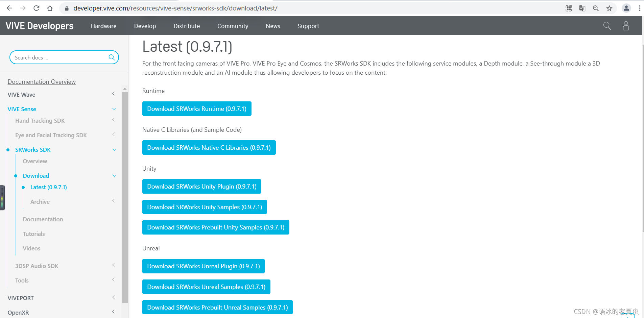Open the Distribute menu
Screen dimensions: 644x318
[x=187, y=26]
